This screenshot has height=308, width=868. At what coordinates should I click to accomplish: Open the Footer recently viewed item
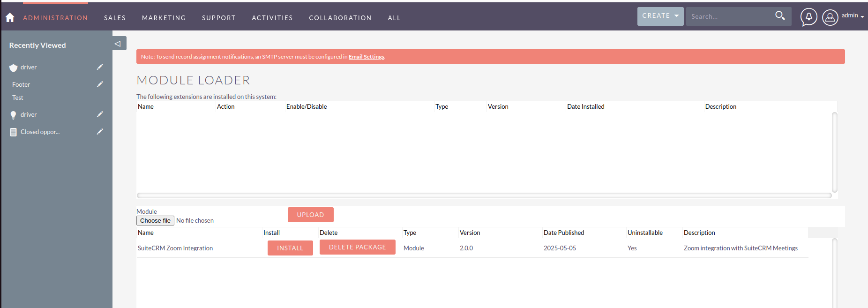pos(21,84)
